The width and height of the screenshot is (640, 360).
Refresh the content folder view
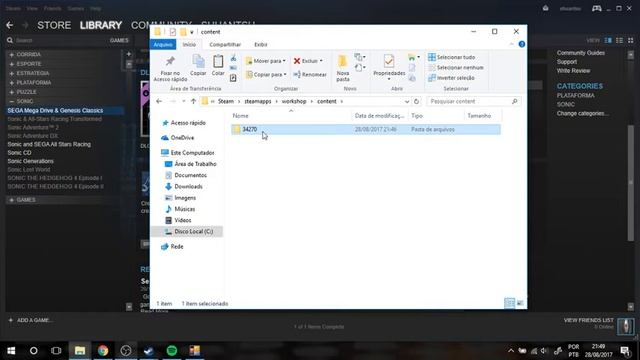(416, 101)
